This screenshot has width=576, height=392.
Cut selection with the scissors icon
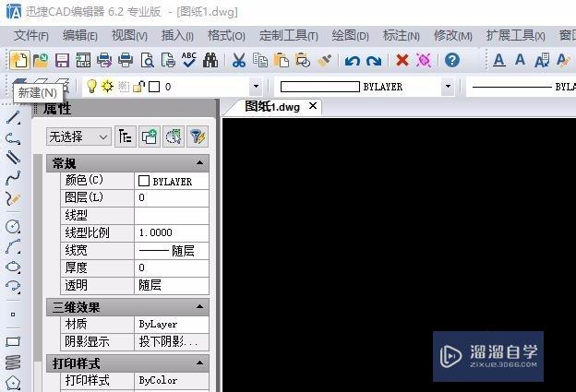coord(239,60)
